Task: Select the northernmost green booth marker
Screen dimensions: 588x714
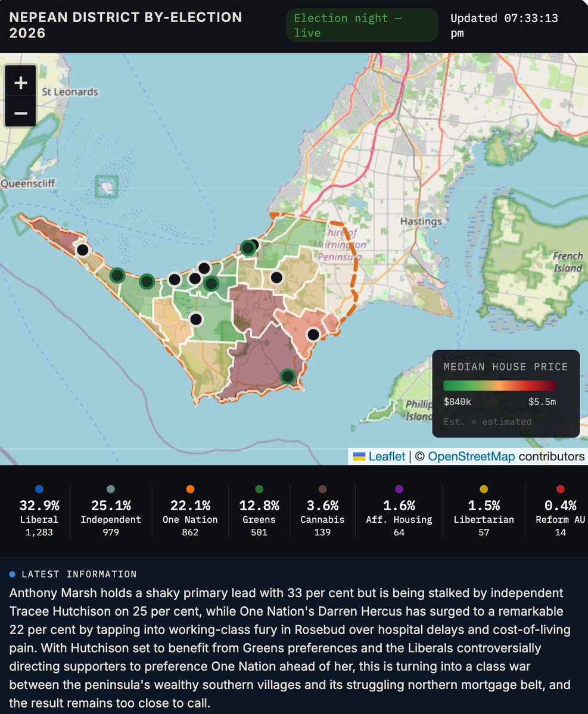Action: click(248, 248)
